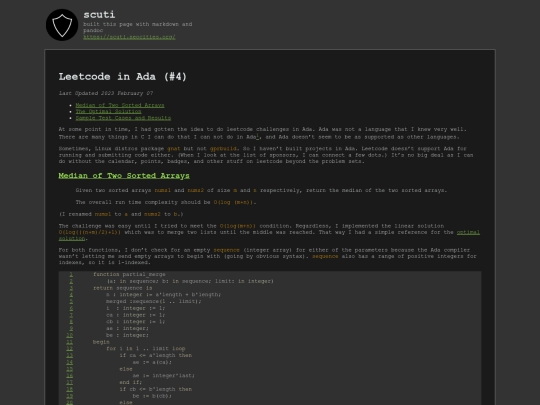Click the 'gprbuild' inline code word
Viewport: 540px width, 405px height.
pyautogui.click(x=223, y=149)
